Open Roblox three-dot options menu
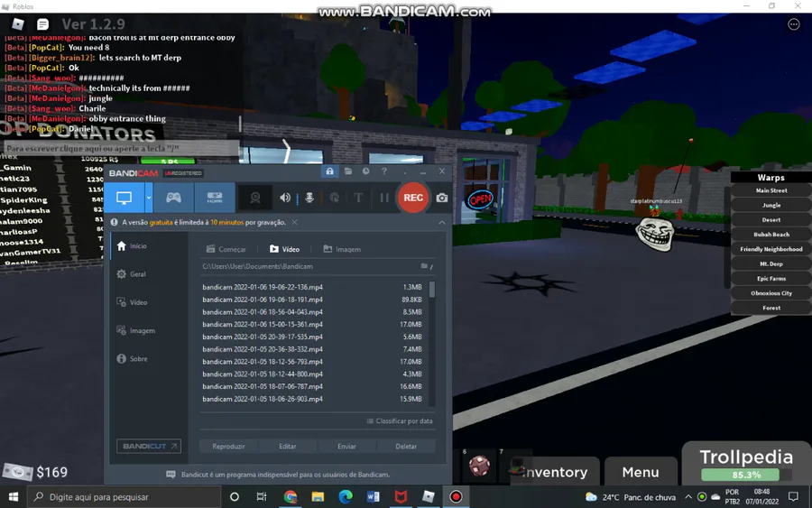 click(793, 24)
